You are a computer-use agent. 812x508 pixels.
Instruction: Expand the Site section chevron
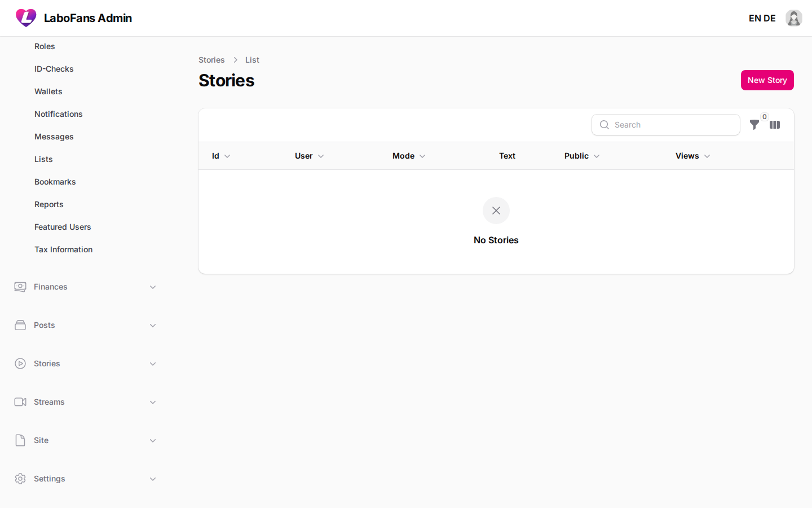tap(153, 440)
